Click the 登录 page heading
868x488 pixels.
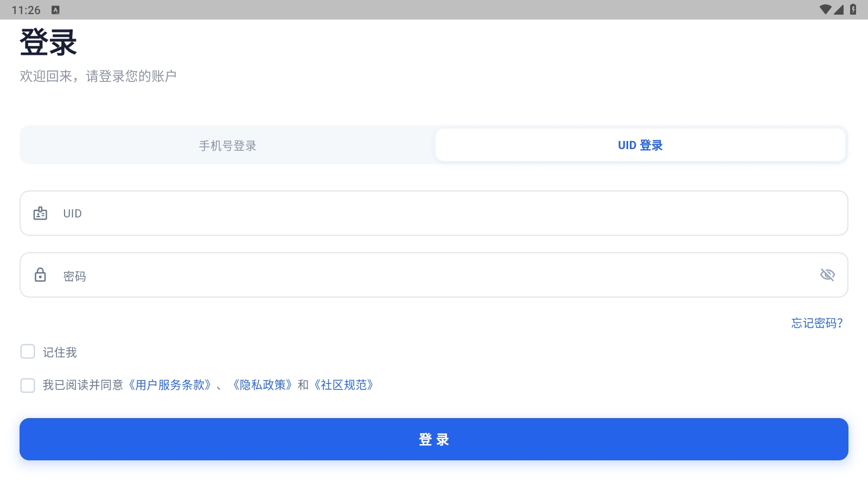pyautogui.click(x=48, y=42)
